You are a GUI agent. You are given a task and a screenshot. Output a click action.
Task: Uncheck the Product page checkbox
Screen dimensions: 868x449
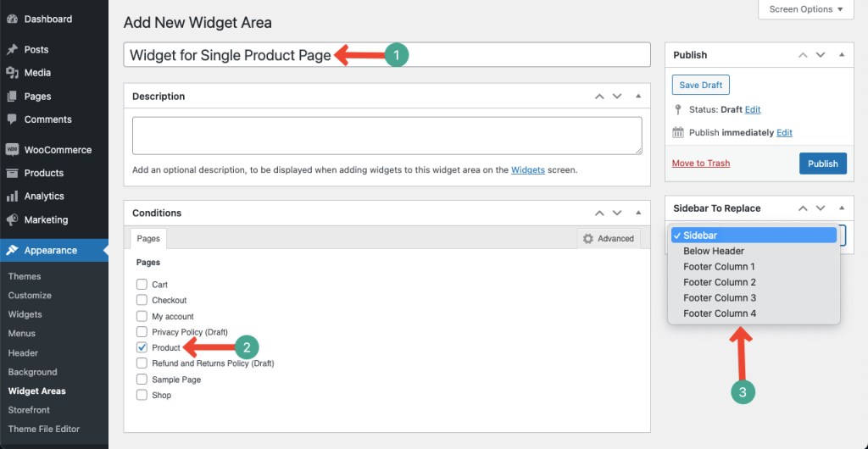point(142,348)
